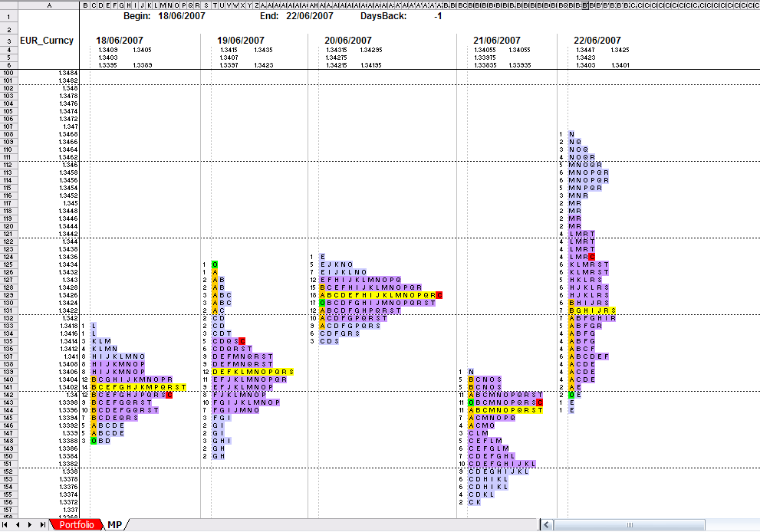
Task: Select the 20/06/2007 day heading
Action: coord(348,41)
